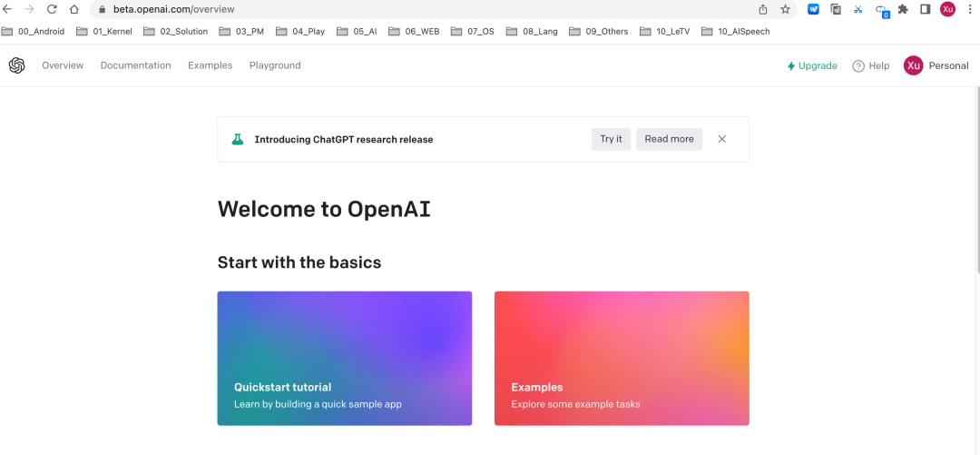This screenshot has height=455, width=980.
Task: Open the puzzle-piece Extensions menu
Action: pyautogui.click(x=903, y=9)
